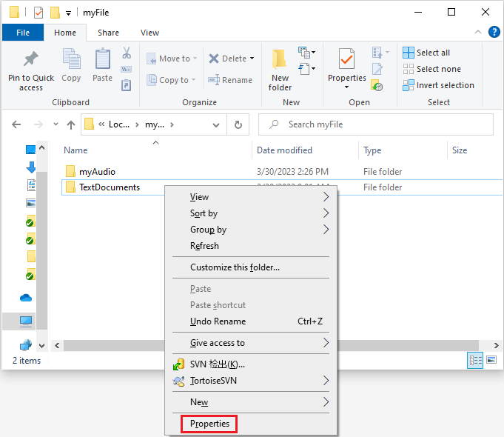Click the Edit icon in Open group
The width and height of the screenshot is (504, 437).
377,69
